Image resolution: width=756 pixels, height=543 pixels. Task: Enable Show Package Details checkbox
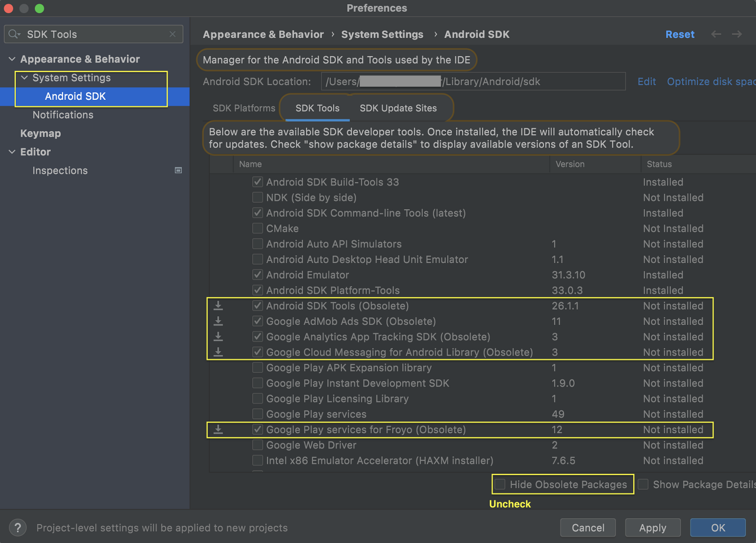click(x=643, y=485)
